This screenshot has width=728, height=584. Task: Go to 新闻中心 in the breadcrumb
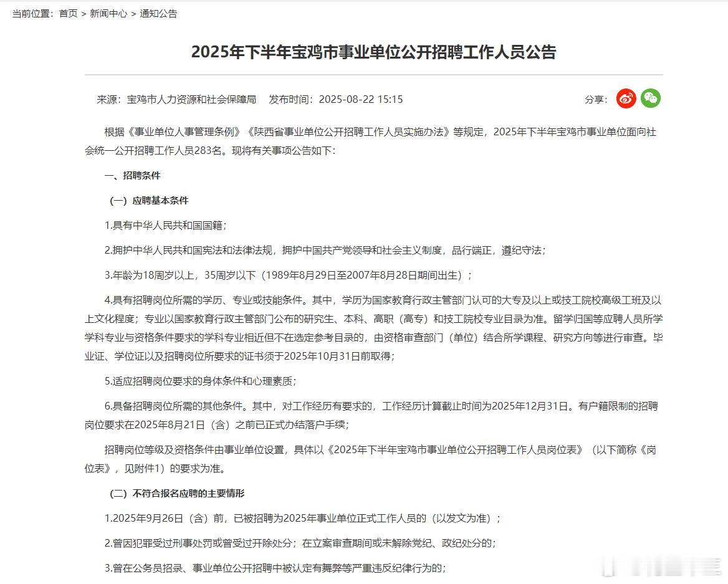pos(108,14)
